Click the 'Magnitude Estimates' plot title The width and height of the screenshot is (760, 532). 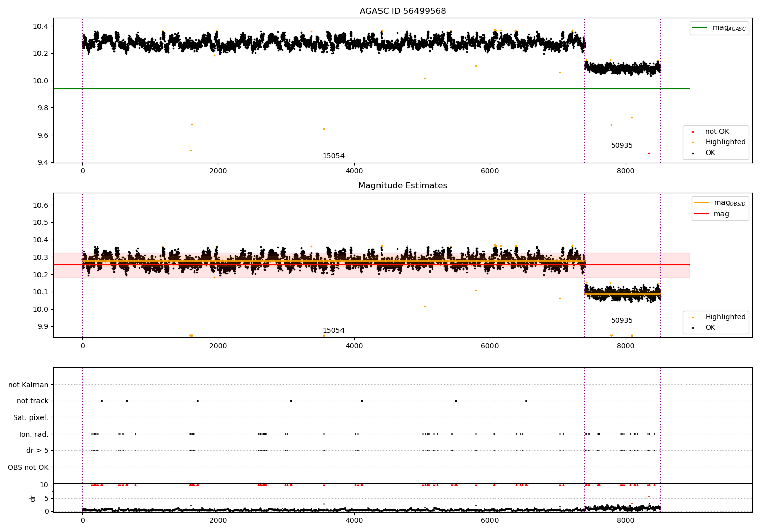tap(403, 186)
